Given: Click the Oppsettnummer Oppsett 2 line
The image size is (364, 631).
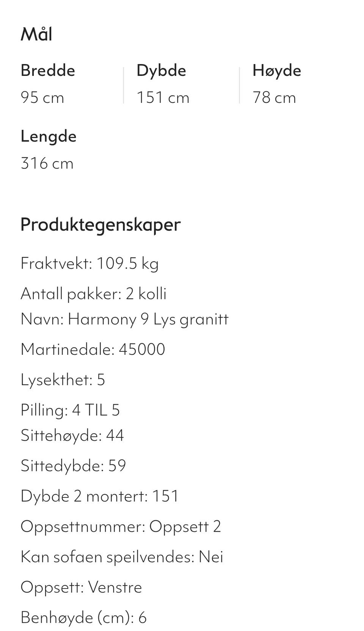Looking at the screenshot, I should (121, 527).
